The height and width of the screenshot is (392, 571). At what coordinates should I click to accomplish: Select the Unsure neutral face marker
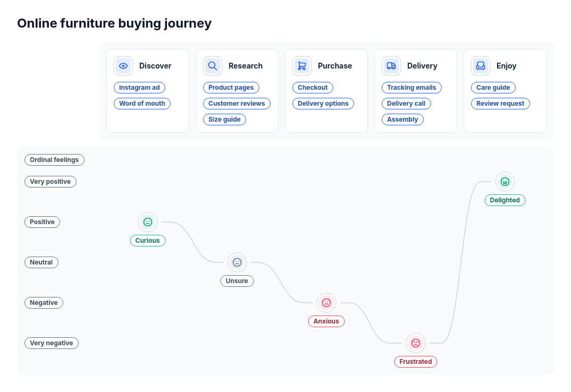(237, 262)
